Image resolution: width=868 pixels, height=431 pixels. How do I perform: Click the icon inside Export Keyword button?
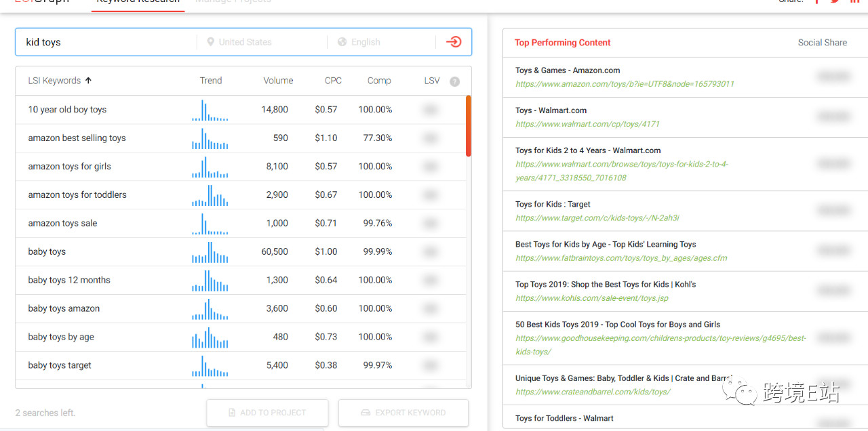tap(366, 413)
